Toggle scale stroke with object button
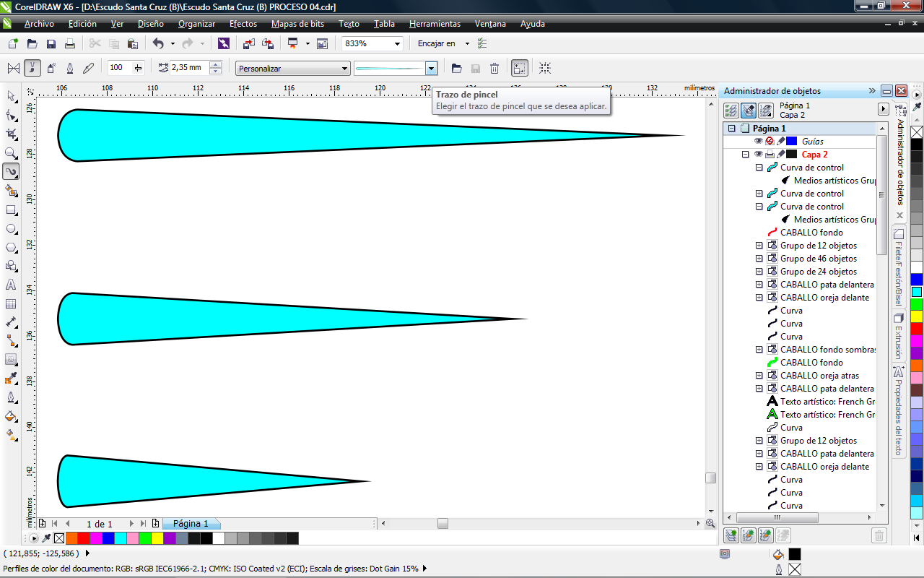 (x=519, y=68)
